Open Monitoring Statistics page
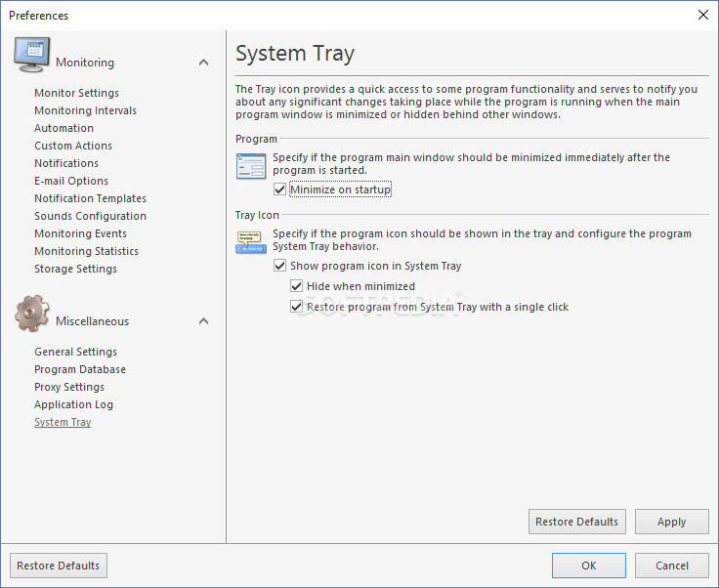 pyautogui.click(x=86, y=251)
